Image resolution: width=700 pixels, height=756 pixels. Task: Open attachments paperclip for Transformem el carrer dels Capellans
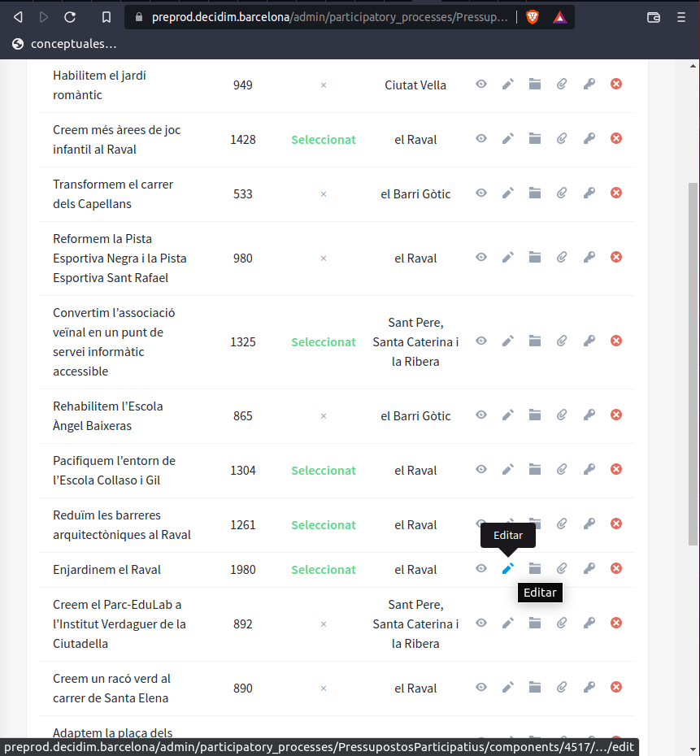pos(562,193)
